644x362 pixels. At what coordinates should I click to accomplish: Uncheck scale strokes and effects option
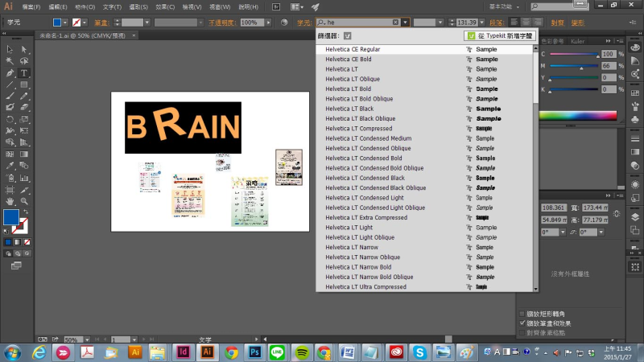pyautogui.click(x=521, y=322)
